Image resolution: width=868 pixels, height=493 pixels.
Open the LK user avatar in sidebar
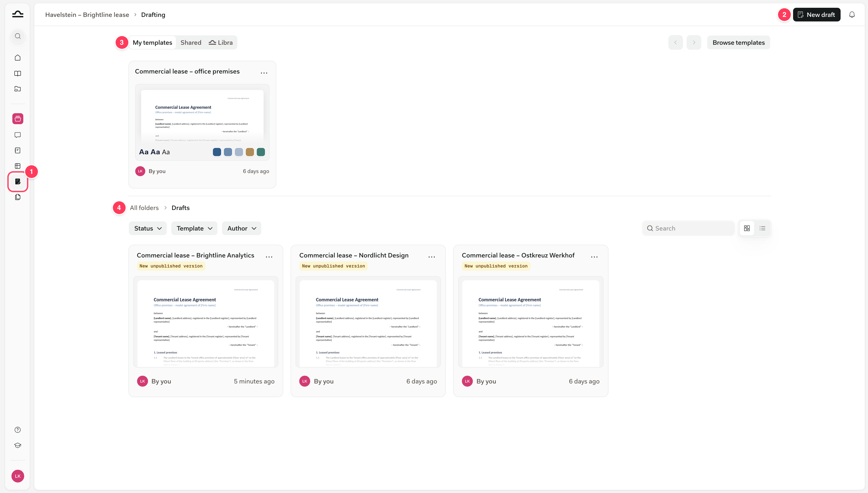tap(18, 476)
